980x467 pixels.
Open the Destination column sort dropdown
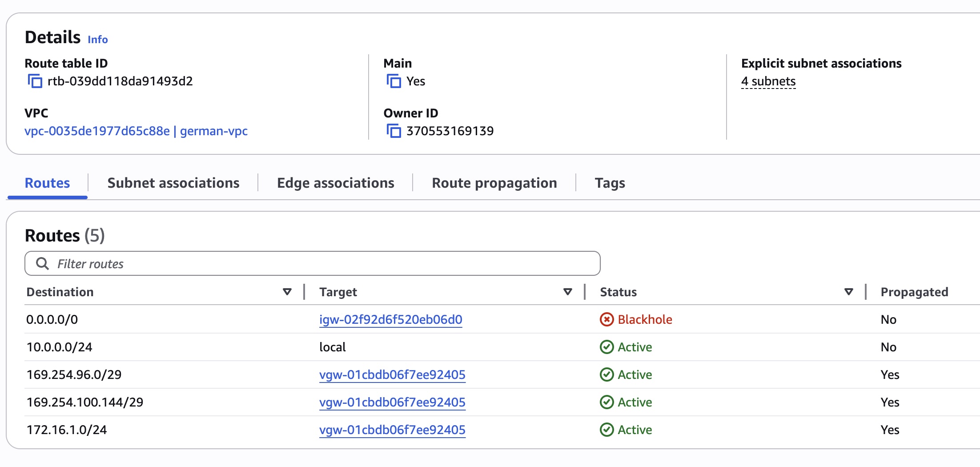point(287,292)
